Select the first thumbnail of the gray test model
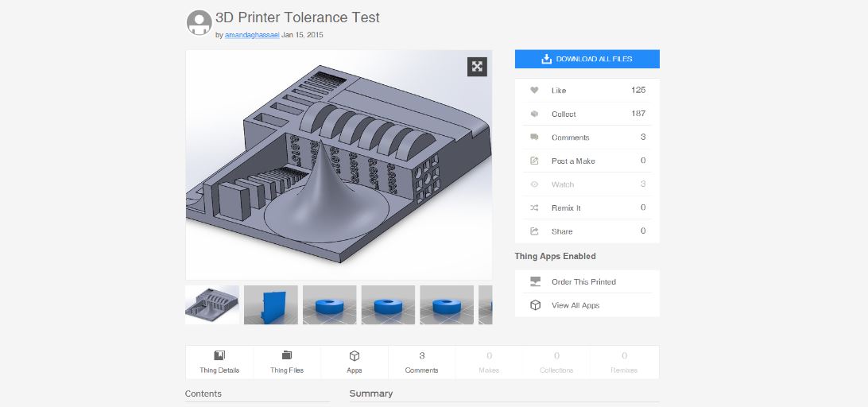The width and height of the screenshot is (868, 407). point(212,304)
